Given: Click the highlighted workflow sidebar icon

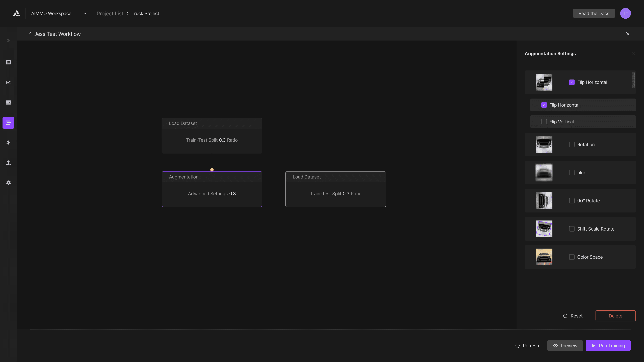Looking at the screenshot, I should click(x=8, y=123).
